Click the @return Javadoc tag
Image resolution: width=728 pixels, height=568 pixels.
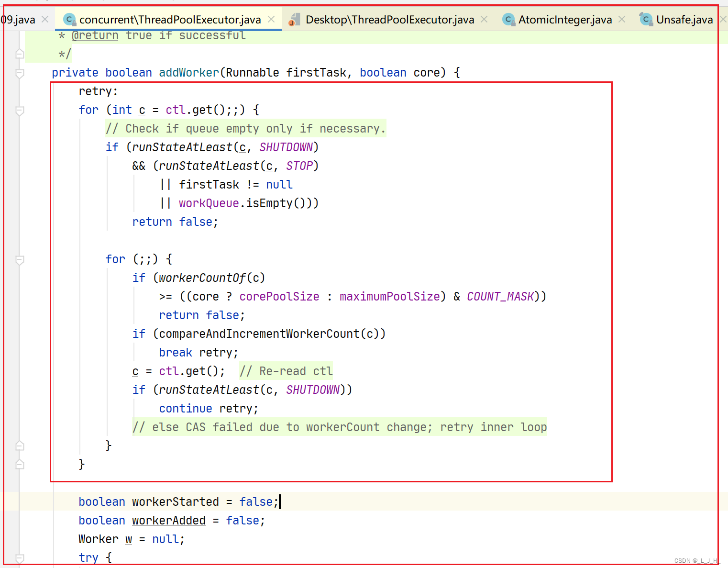[95, 36]
